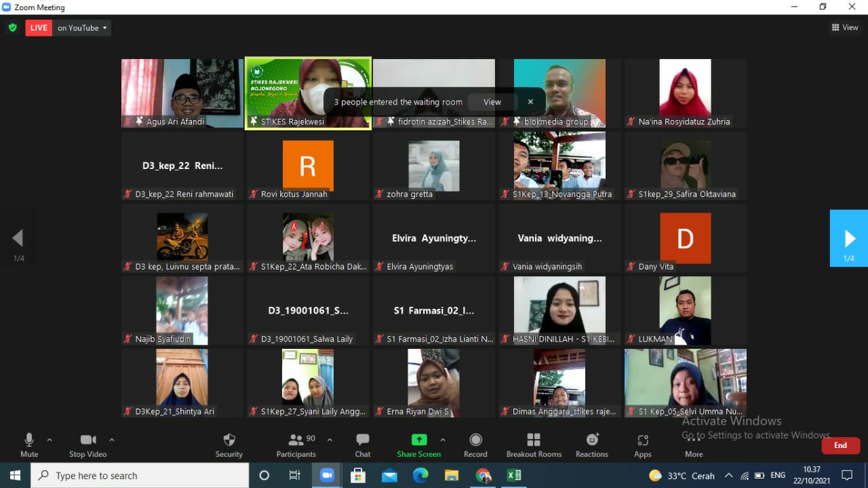The width and height of the screenshot is (868, 488).
Task: Open the View layout menu
Action: point(845,28)
